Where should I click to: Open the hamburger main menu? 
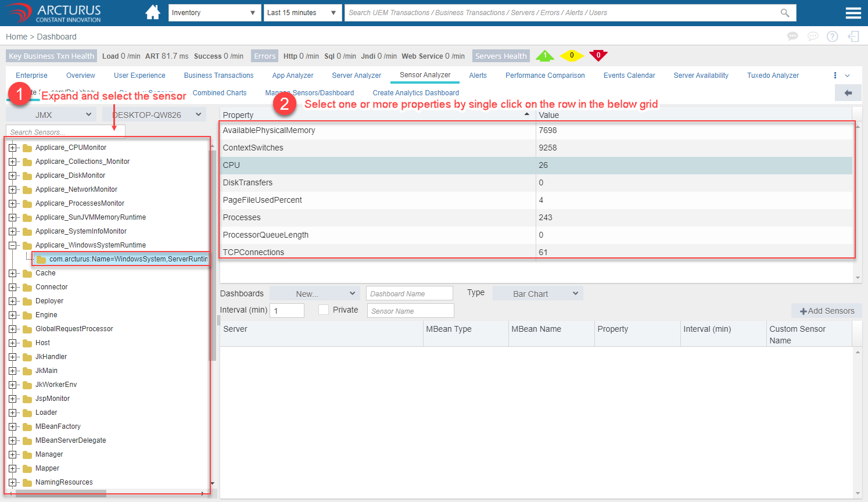[853, 13]
